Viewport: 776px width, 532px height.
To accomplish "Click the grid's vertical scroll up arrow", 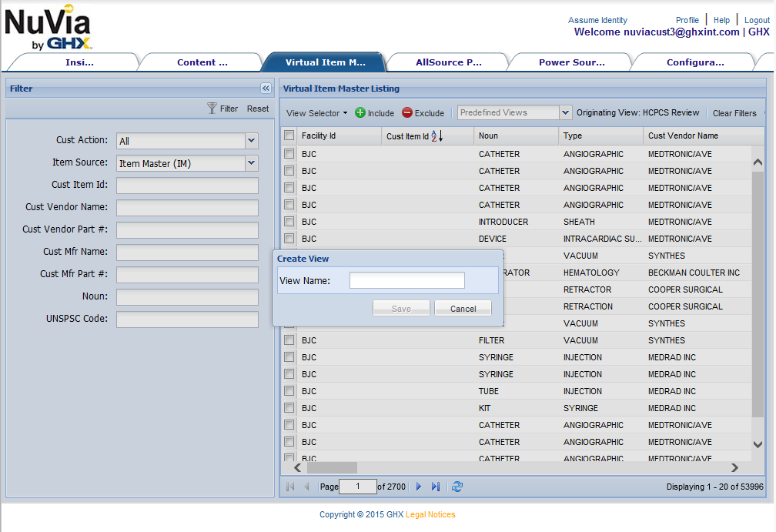I will [x=758, y=162].
